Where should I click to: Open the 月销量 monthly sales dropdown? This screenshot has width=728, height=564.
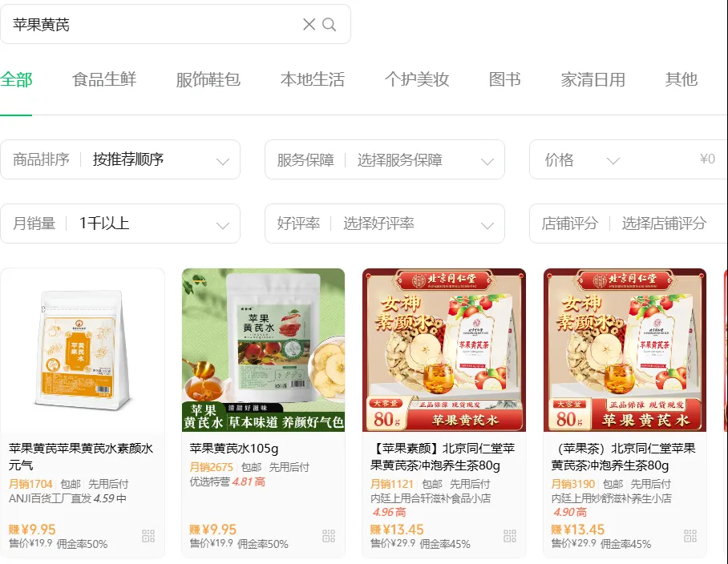pyautogui.click(x=120, y=224)
